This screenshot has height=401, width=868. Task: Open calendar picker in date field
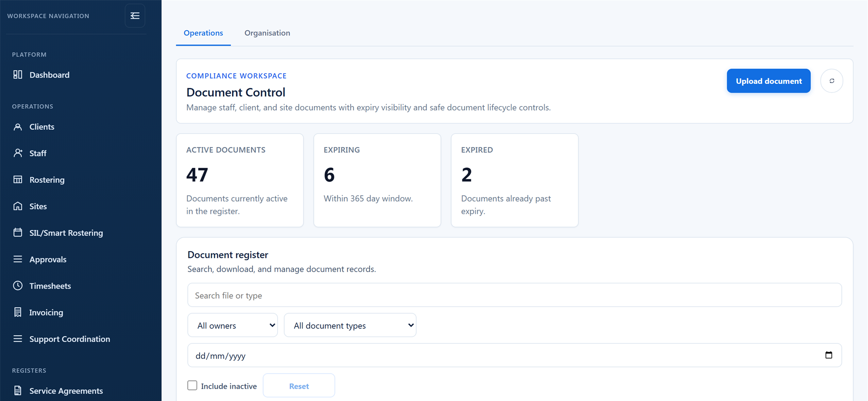click(x=829, y=355)
